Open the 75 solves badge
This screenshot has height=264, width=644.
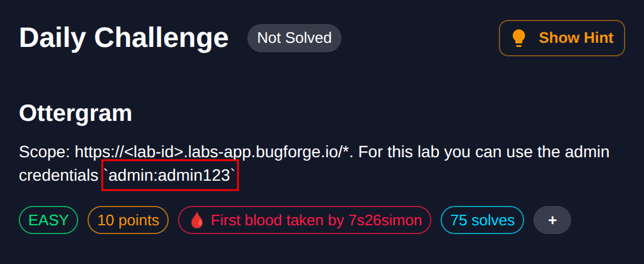pos(482,220)
